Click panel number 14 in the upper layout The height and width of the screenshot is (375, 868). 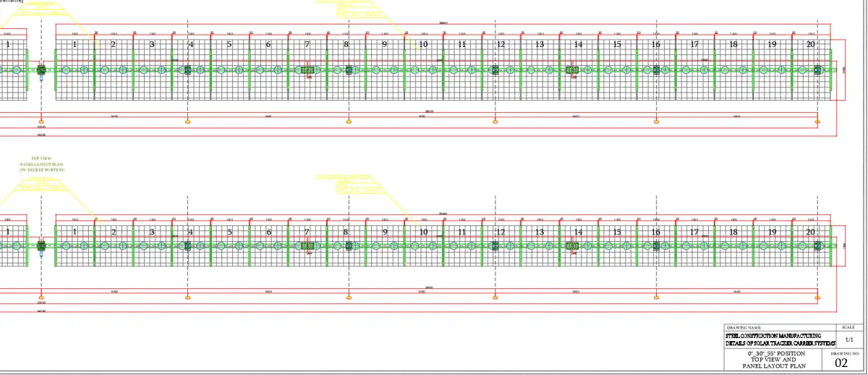click(x=578, y=44)
